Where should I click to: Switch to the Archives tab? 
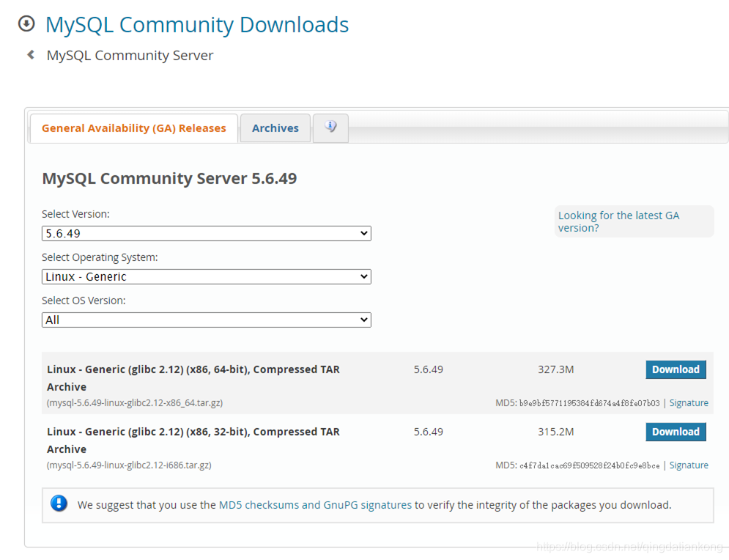pos(275,128)
